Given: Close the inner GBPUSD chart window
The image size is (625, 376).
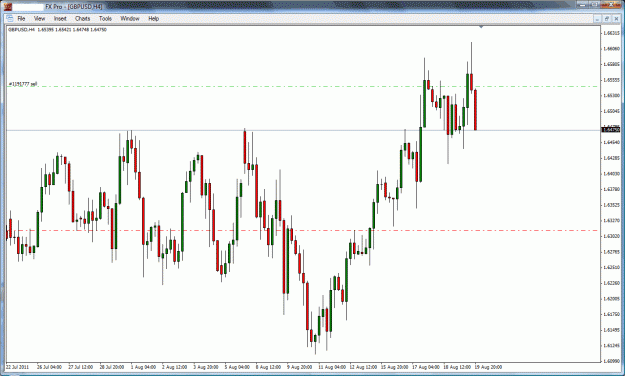Looking at the screenshot, I should tap(616, 19).
